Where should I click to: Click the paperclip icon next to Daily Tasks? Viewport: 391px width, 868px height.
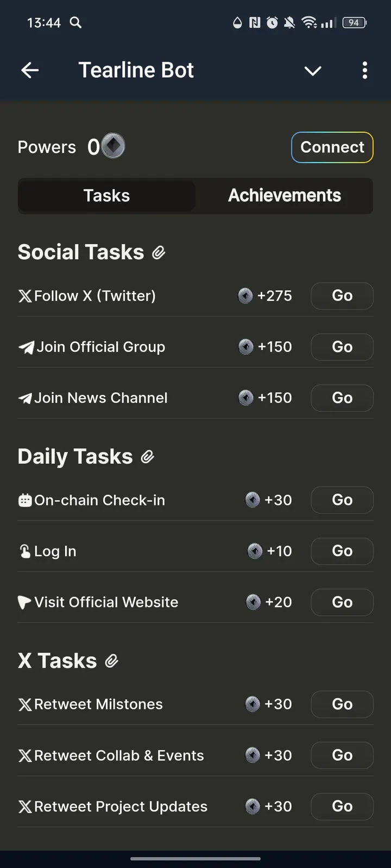[x=147, y=457]
